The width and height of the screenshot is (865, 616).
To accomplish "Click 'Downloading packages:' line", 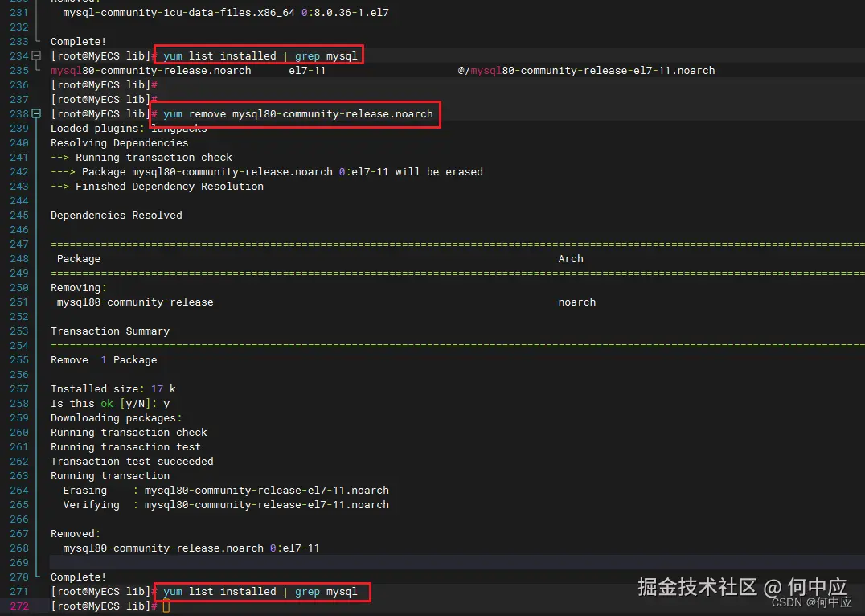I will pos(117,418).
